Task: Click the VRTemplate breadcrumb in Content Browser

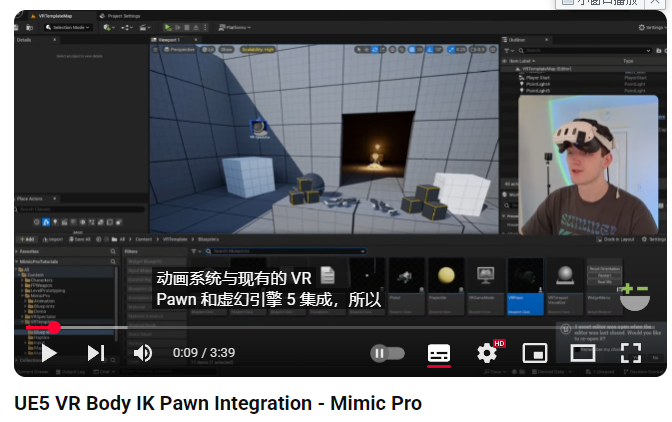Action: [x=175, y=239]
